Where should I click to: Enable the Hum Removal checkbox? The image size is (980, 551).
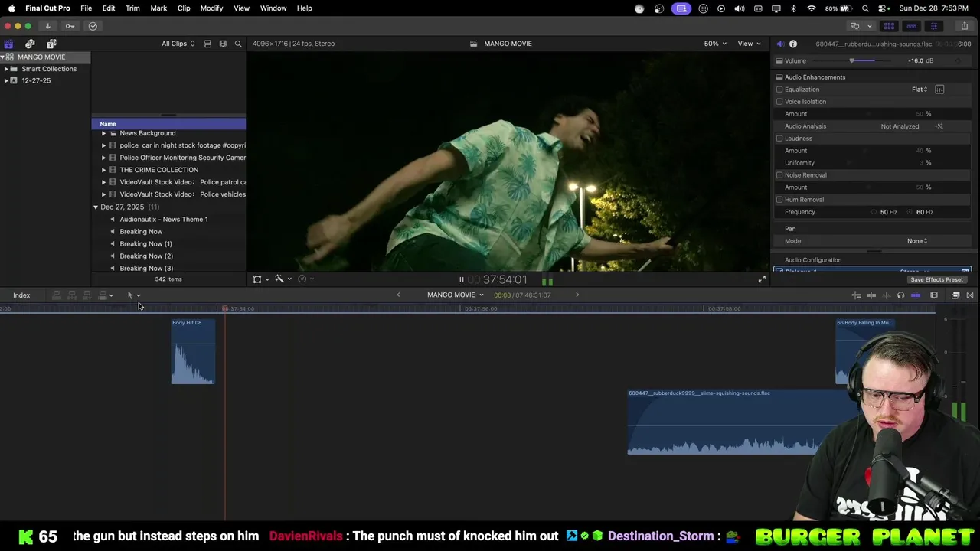coord(779,200)
